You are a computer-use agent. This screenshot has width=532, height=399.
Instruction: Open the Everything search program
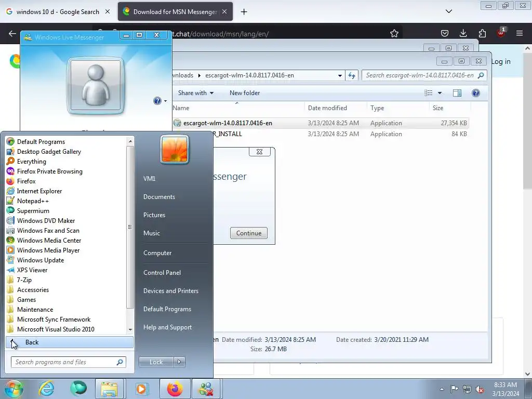[32, 162]
